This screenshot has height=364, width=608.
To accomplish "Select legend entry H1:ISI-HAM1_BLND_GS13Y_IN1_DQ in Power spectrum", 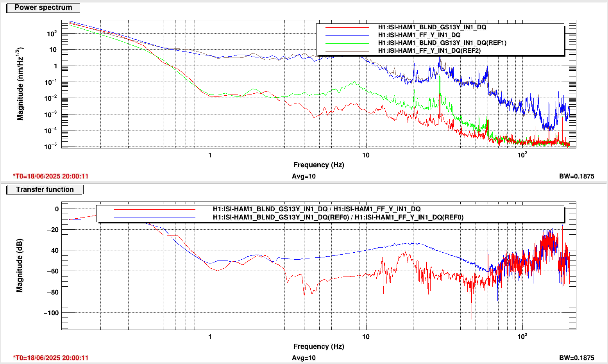I will [x=432, y=27].
